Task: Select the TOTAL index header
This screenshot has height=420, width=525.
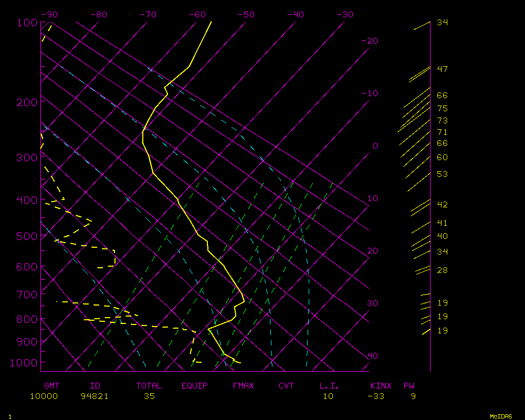Action: pos(149,386)
